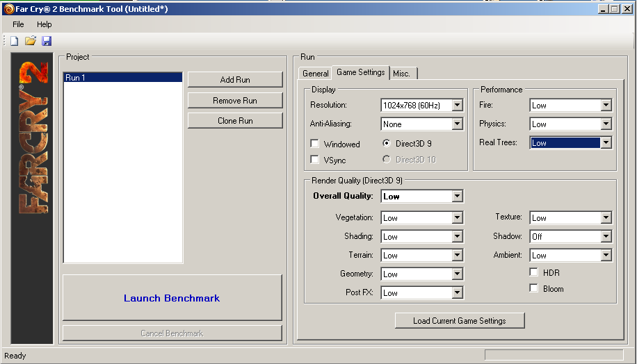
Task: Open the Real Trees dropdown
Action: [x=571, y=143]
